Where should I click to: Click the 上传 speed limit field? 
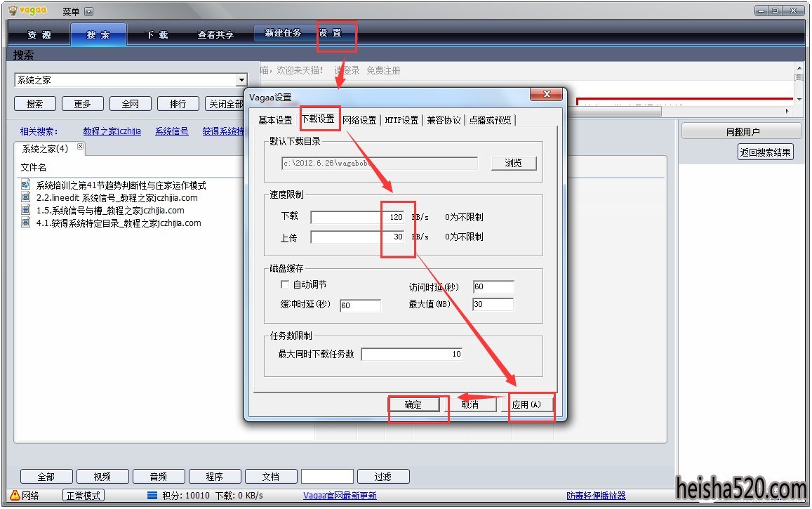(x=357, y=237)
